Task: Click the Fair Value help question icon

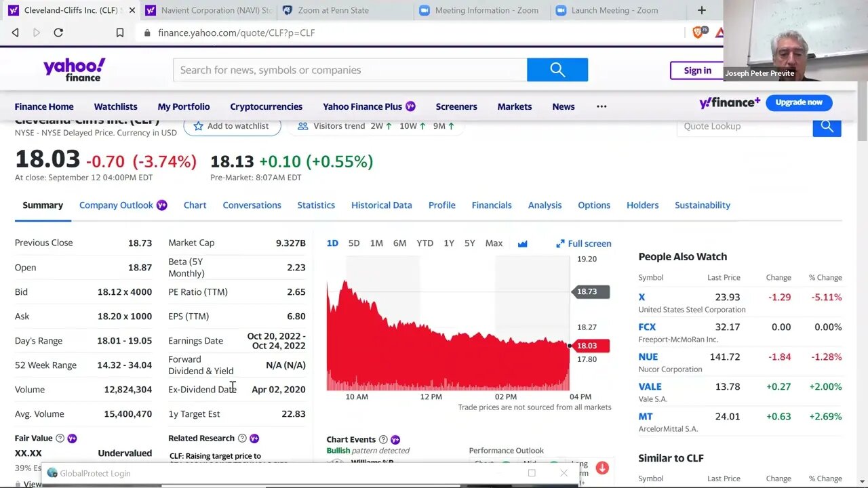Action: click(x=60, y=439)
